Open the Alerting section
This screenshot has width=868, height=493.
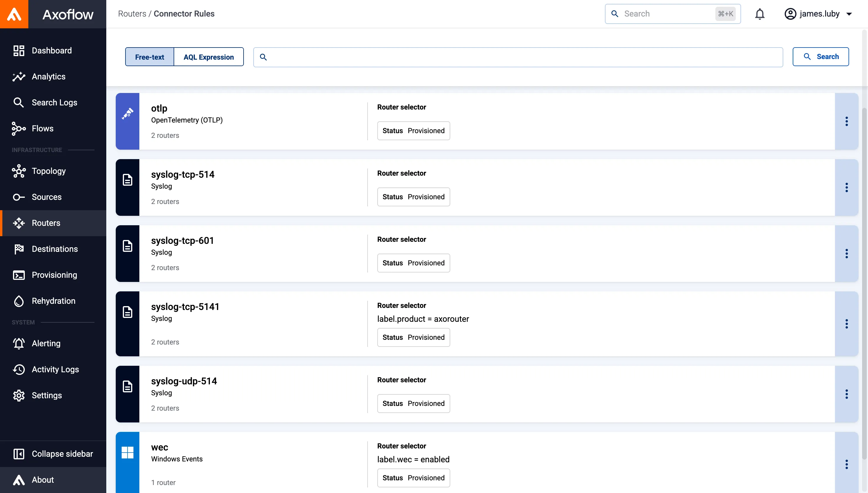click(x=46, y=343)
